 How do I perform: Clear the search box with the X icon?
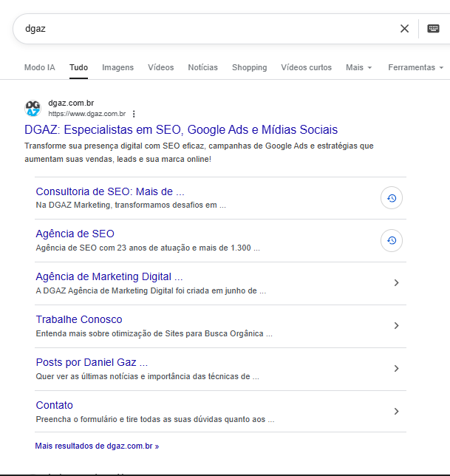coord(404,29)
